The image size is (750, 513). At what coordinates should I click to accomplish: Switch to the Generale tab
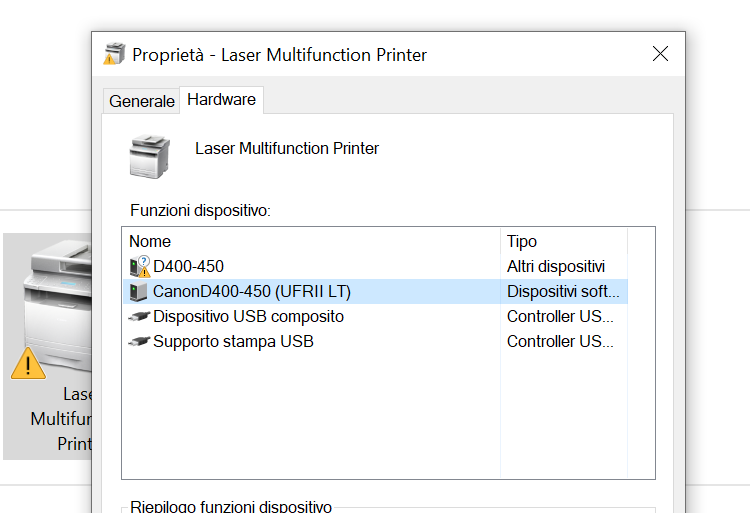[x=141, y=101]
